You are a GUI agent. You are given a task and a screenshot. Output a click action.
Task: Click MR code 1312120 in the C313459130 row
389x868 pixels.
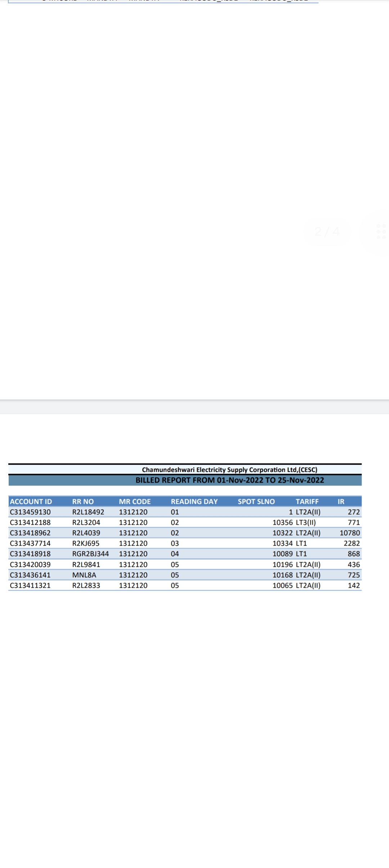coord(133,512)
